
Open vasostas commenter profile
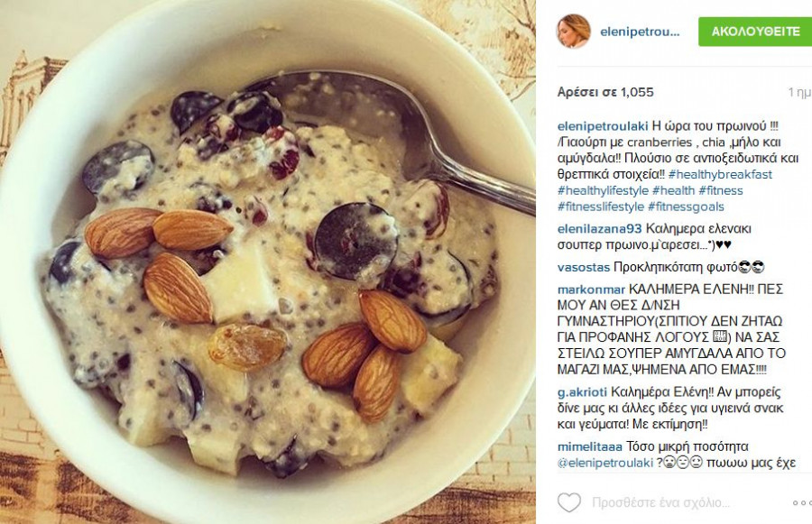(x=584, y=268)
